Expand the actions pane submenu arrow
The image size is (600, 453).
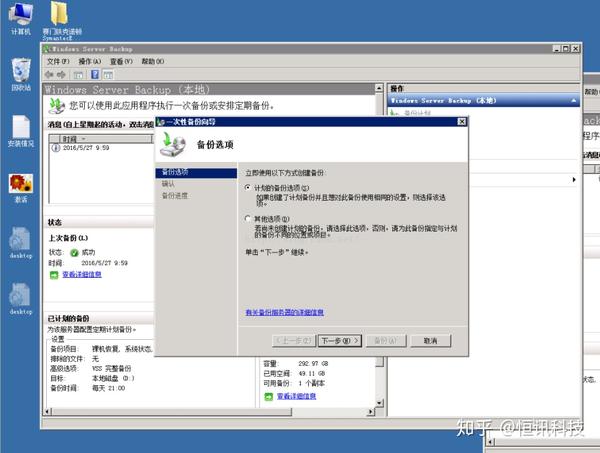point(574,179)
